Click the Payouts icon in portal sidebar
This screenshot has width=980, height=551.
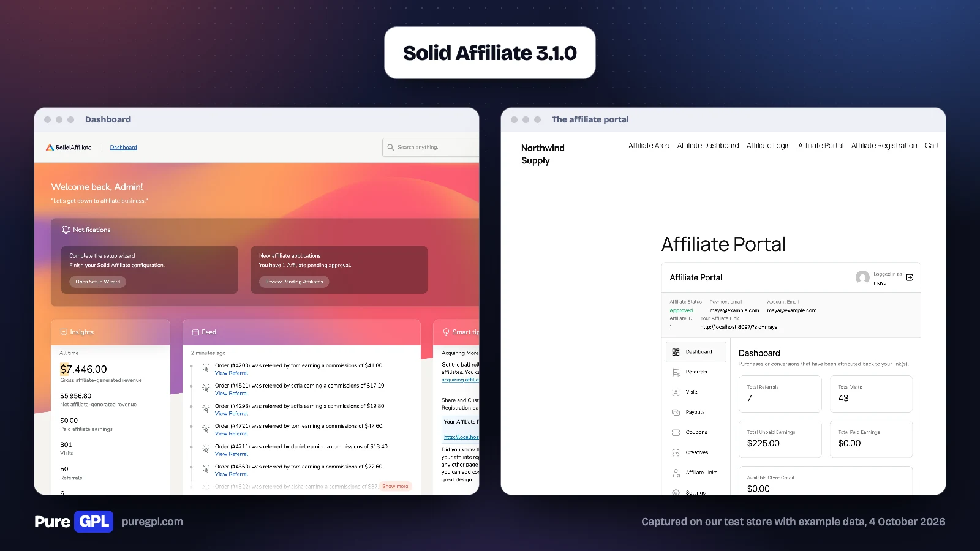[676, 412]
